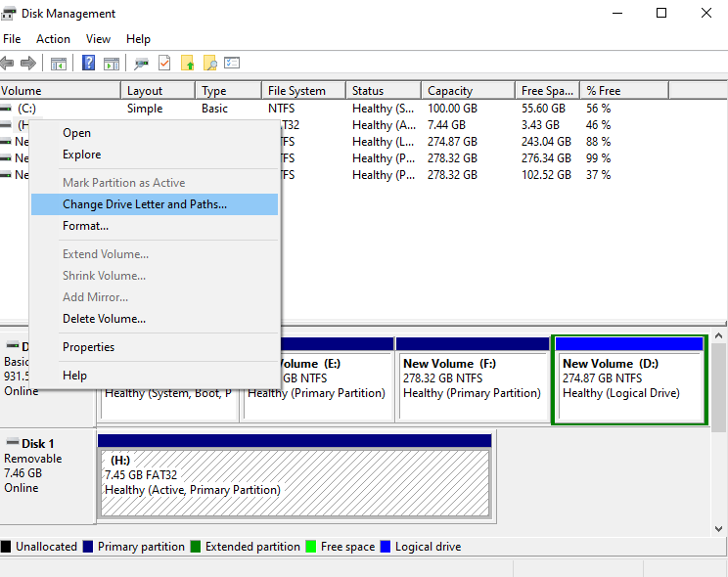Select the (H:) FAT32 partition on Disk 1
The height and width of the screenshot is (577, 728).
pos(294,481)
